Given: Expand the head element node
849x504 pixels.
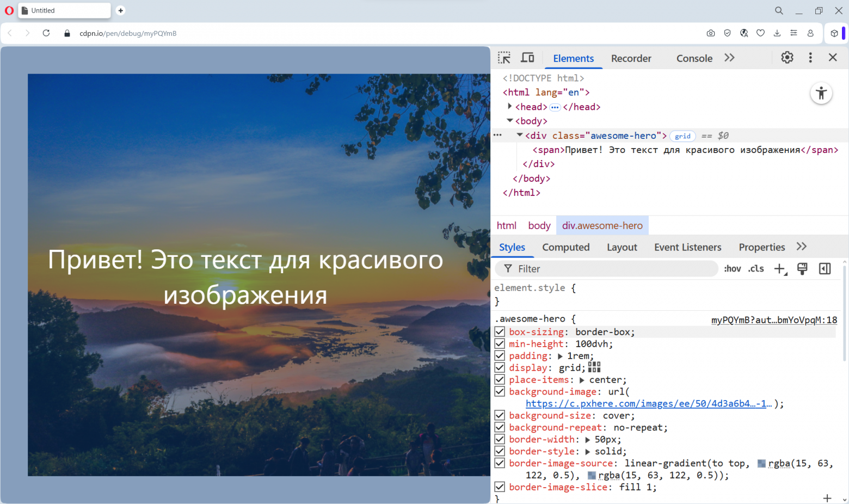Looking at the screenshot, I should tap(509, 107).
